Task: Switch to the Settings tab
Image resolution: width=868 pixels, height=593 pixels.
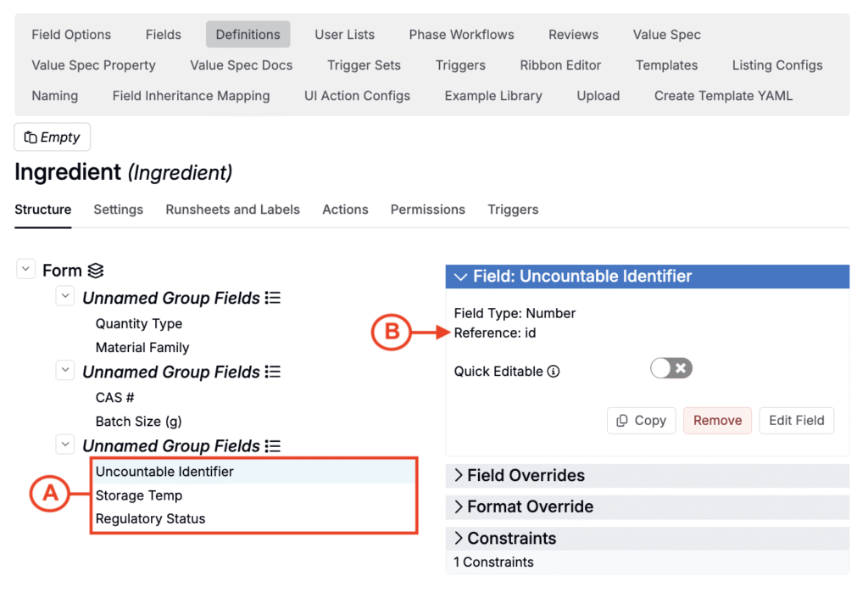Action: pyautogui.click(x=118, y=210)
